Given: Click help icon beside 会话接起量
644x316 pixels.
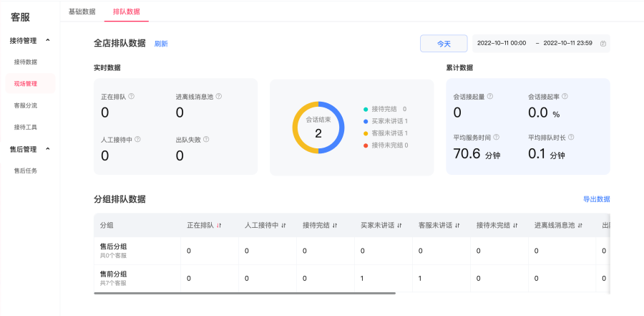Looking at the screenshot, I should click(x=490, y=96).
